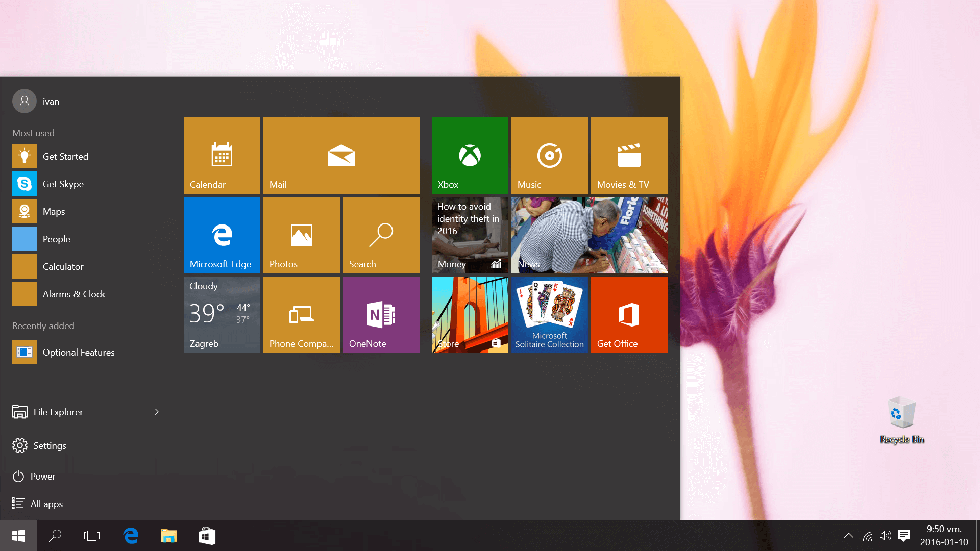Open the Action Center notifications icon
Image resolution: width=980 pixels, height=551 pixels.
[904, 536]
